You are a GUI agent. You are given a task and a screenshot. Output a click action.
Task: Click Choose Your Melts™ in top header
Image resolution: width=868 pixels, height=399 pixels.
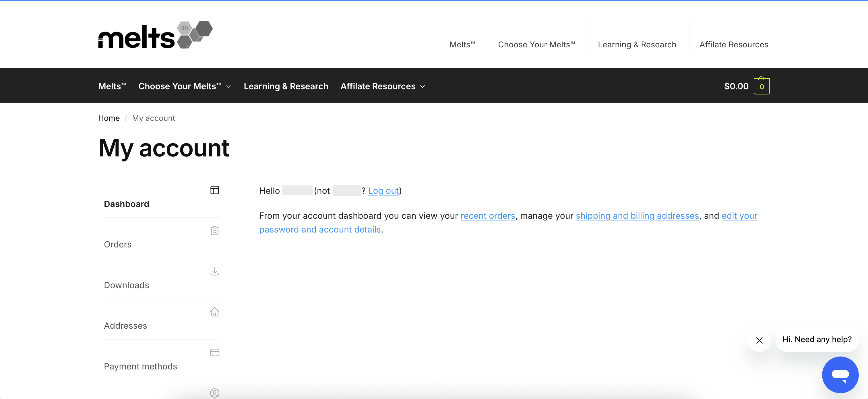(536, 44)
